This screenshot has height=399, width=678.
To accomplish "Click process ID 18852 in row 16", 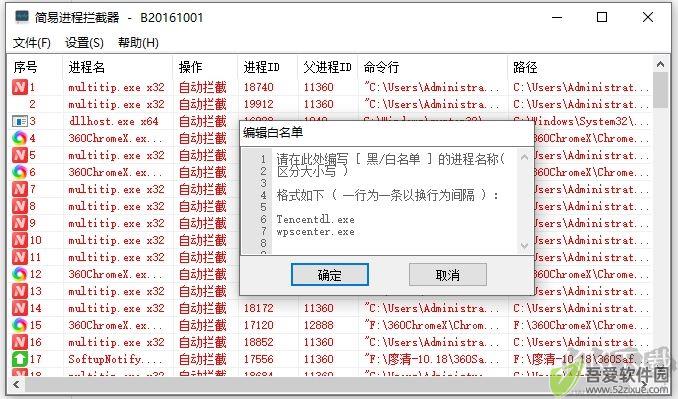I will click(259, 342).
